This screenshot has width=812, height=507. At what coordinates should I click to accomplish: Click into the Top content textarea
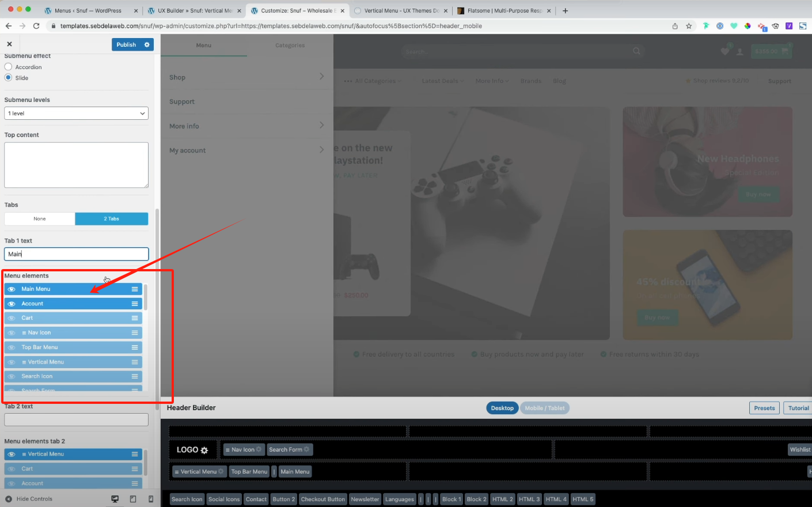click(76, 165)
